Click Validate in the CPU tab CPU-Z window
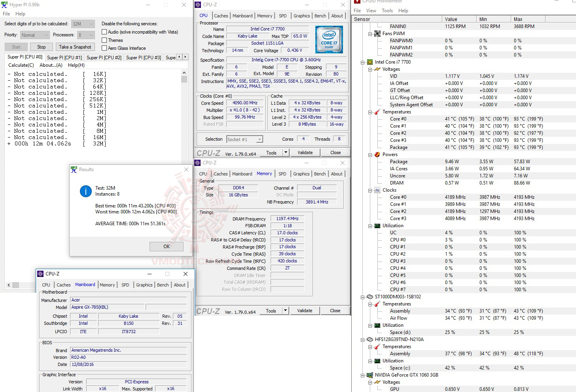 305,153
